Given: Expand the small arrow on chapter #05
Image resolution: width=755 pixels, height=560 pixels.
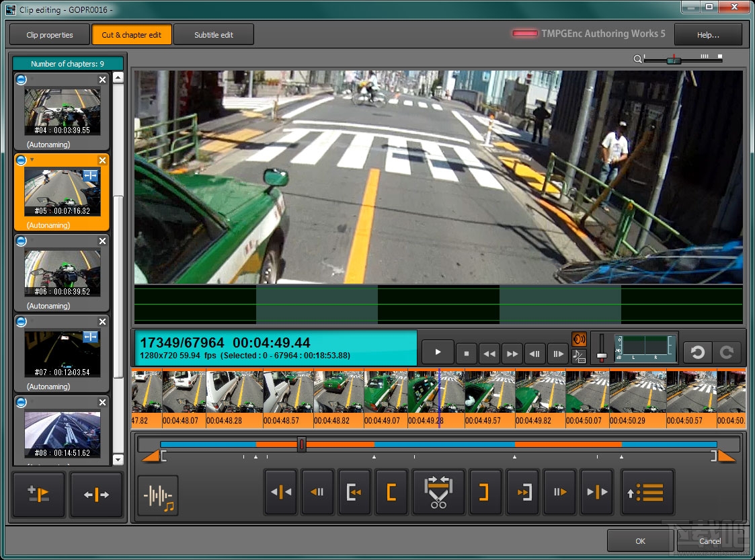Looking at the screenshot, I should point(32,160).
